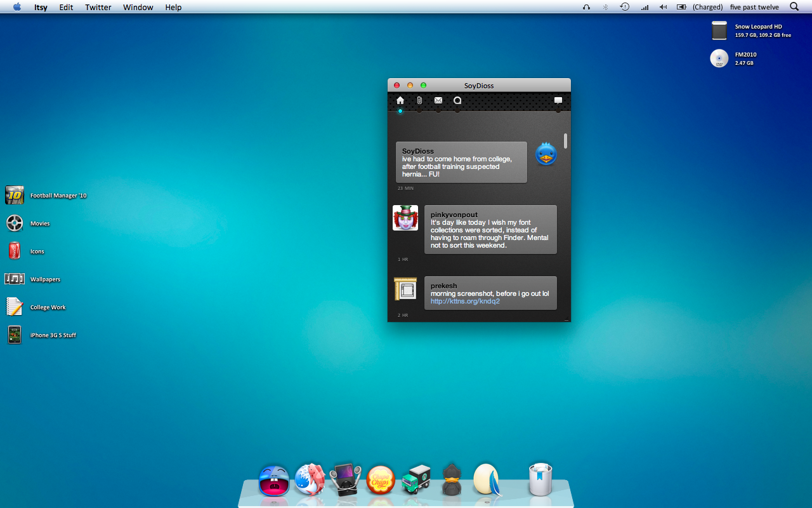Open the volume control icon
Image resolution: width=812 pixels, height=508 pixels.
point(663,7)
